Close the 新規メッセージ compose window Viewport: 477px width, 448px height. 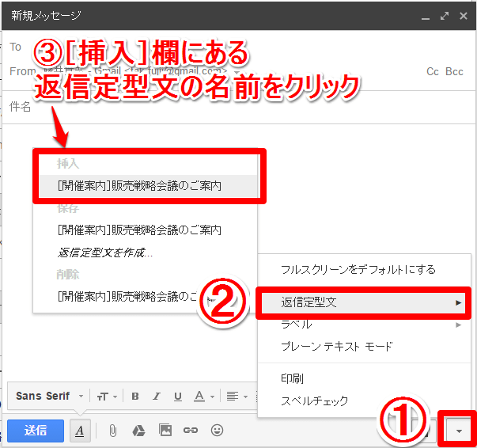464,16
